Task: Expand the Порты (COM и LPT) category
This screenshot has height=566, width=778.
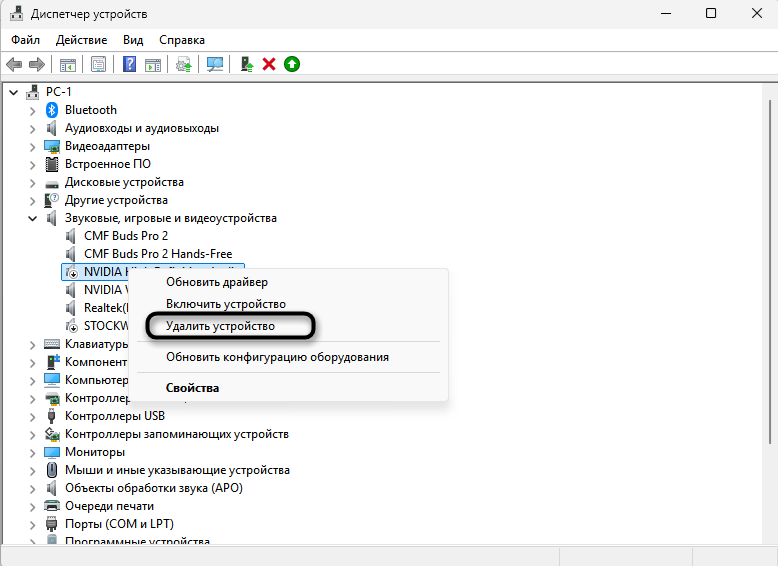Action: click(x=33, y=525)
